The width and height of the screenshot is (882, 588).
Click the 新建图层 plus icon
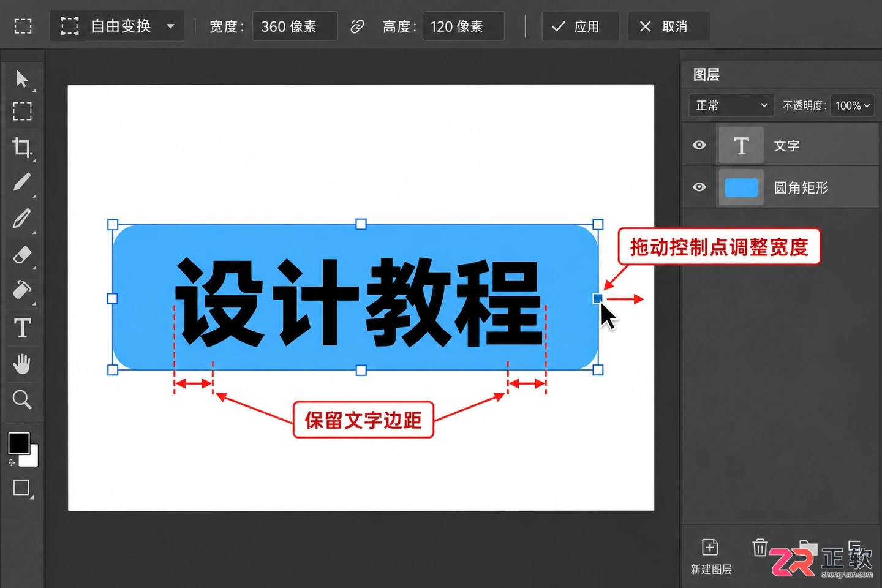(x=710, y=547)
